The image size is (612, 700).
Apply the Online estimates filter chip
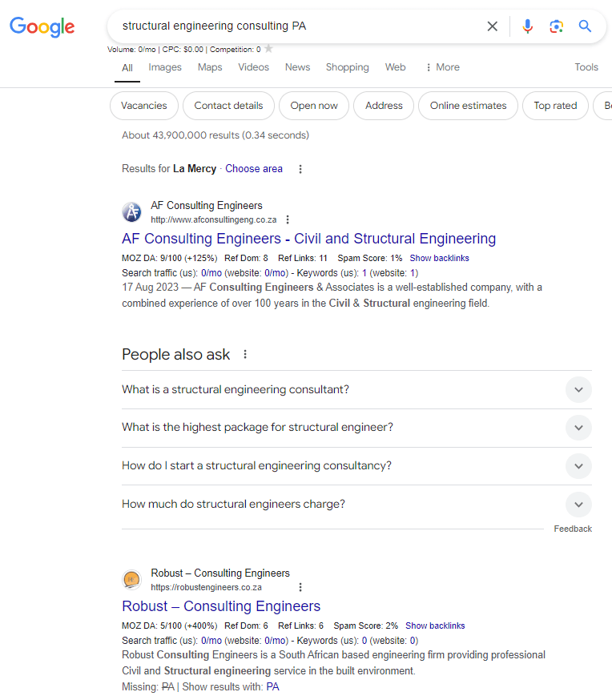pos(469,106)
